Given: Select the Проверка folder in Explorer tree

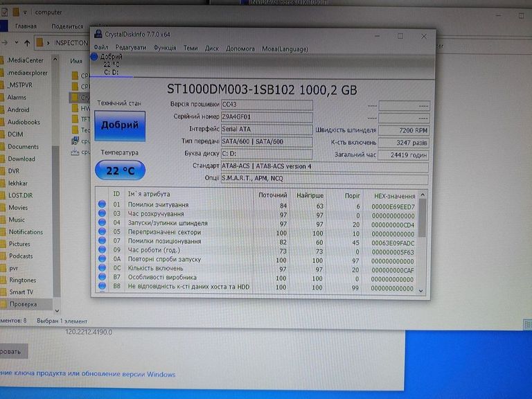Looking at the screenshot, I should (x=23, y=304).
